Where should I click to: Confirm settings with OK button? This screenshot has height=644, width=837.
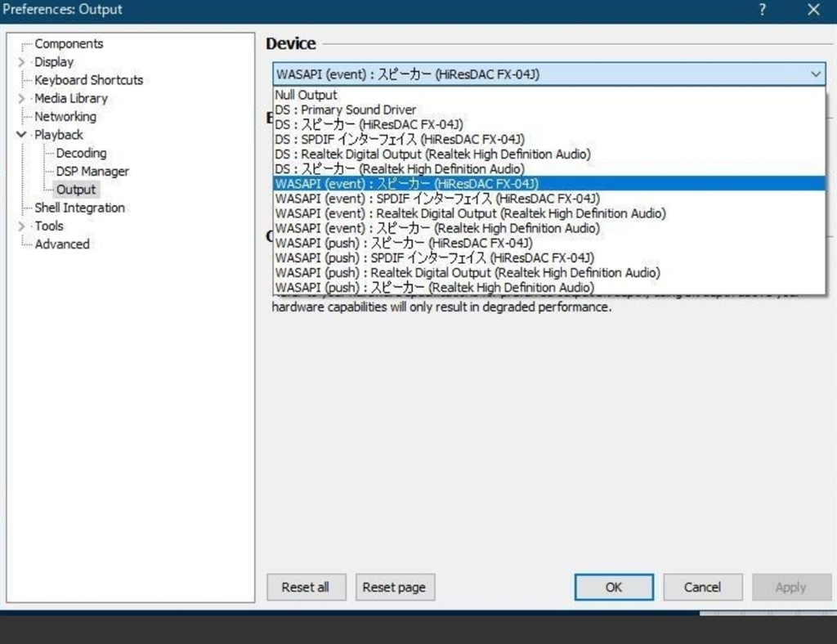click(614, 587)
